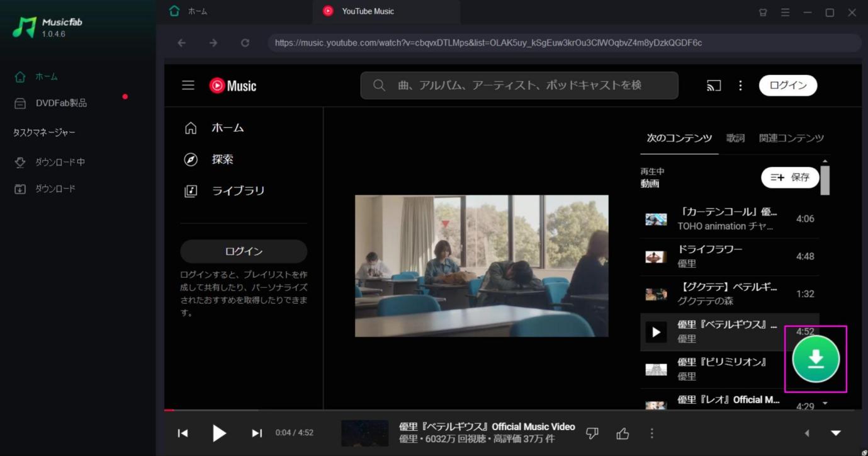This screenshot has height=456, width=868.
Task: Play 「カーテンコール」 in the queue
Action: pos(730,219)
